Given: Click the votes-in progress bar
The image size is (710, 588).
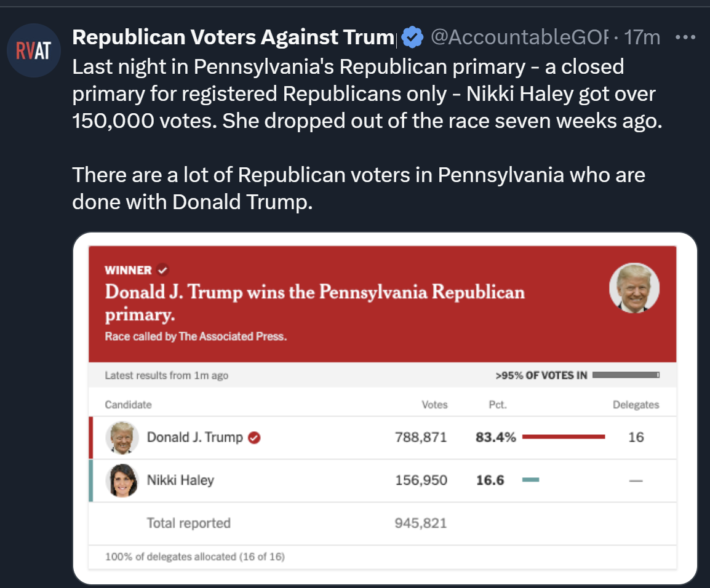Looking at the screenshot, I should (x=626, y=375).
